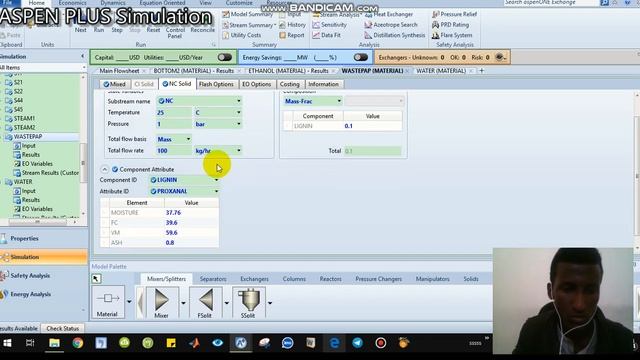The height and width of the screenshot is (360, 640).
Task: Open Distillation Synthesis
Action: [x=395, y=35]
